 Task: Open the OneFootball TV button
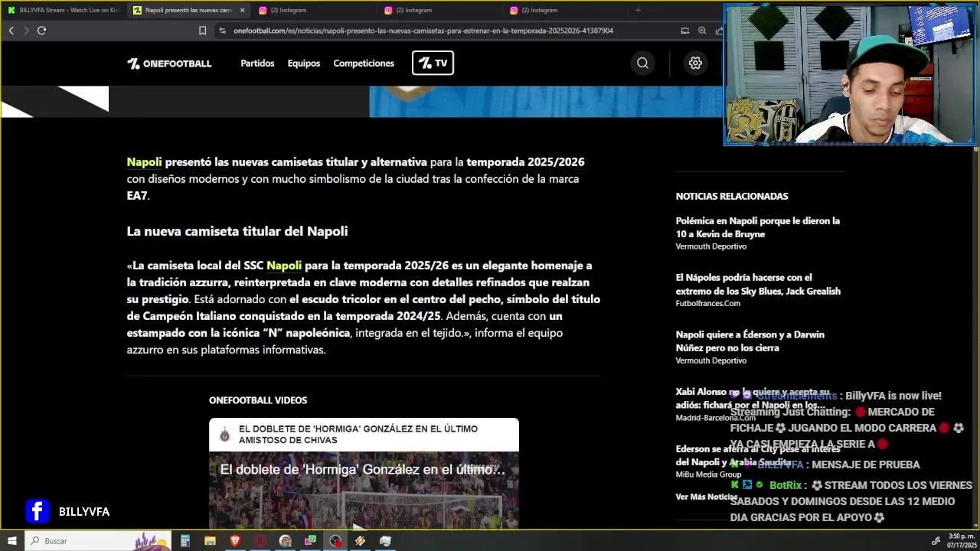pyautogui.click(x=433, y=63)
